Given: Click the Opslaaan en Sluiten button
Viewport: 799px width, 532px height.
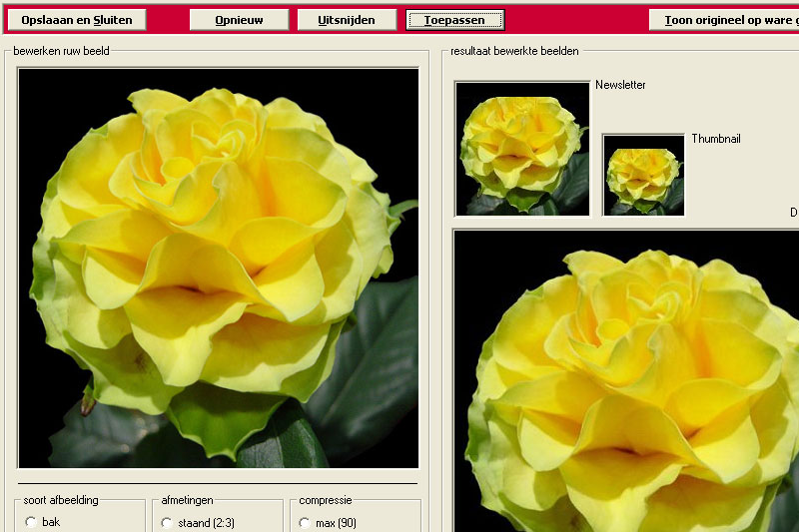Looking at the screenshot, I should point(76,20).
